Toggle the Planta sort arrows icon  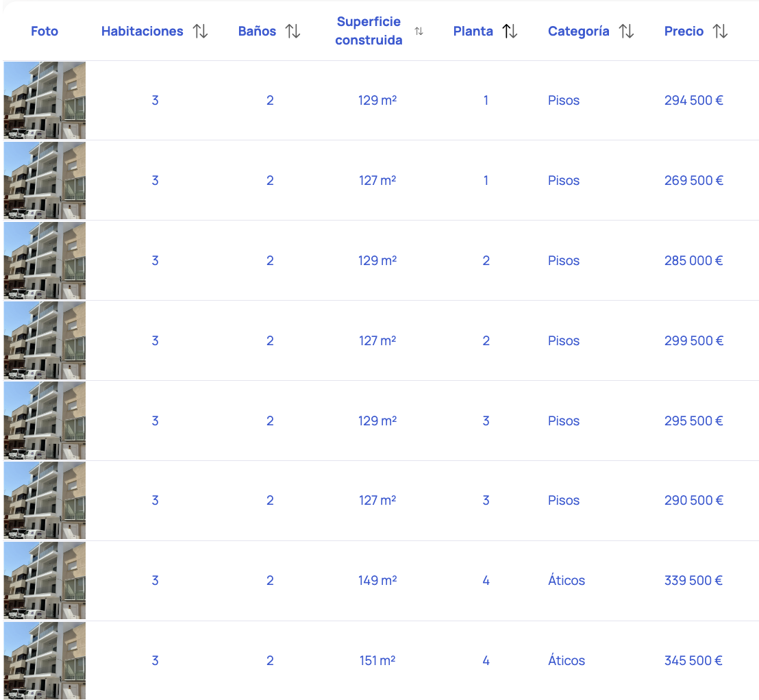tap(510, 32)
